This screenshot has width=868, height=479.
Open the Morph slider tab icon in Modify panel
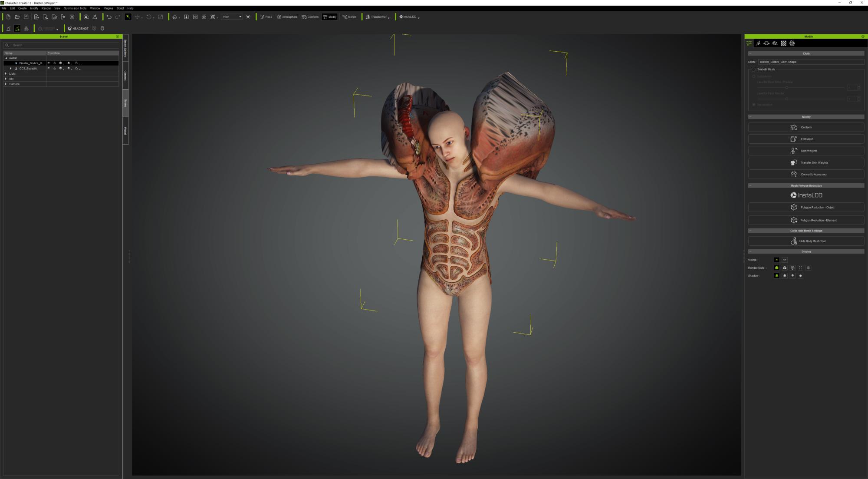click(x=766, y=43)
